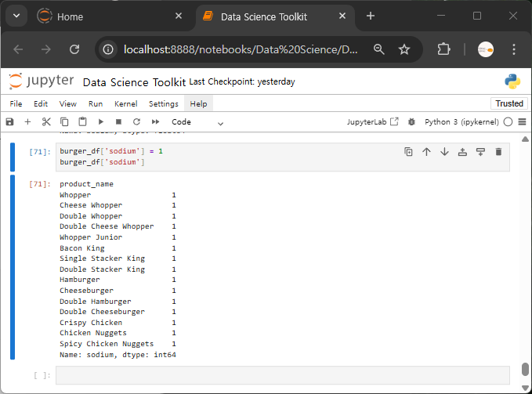Image resolution: width=532 pixels, height=394 pixels.
Task: Open notebook in JupyterLab
Action: pyautogui.click(x=372, y=121)
